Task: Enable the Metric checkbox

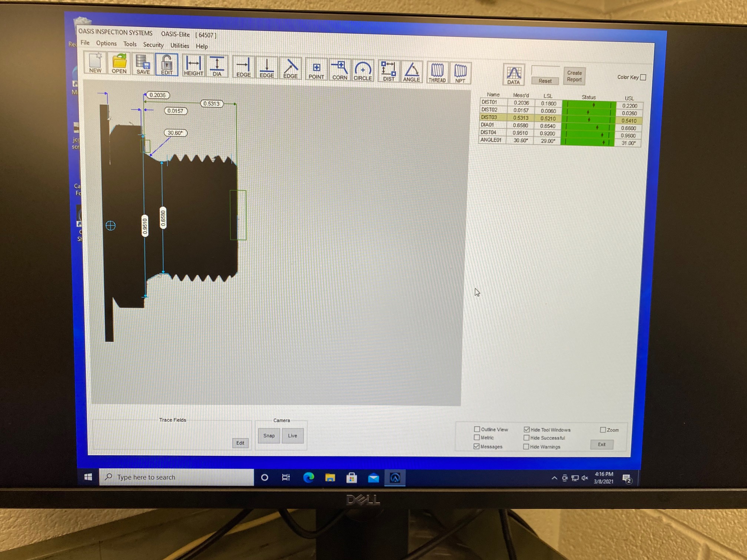Action: (477, 437)
